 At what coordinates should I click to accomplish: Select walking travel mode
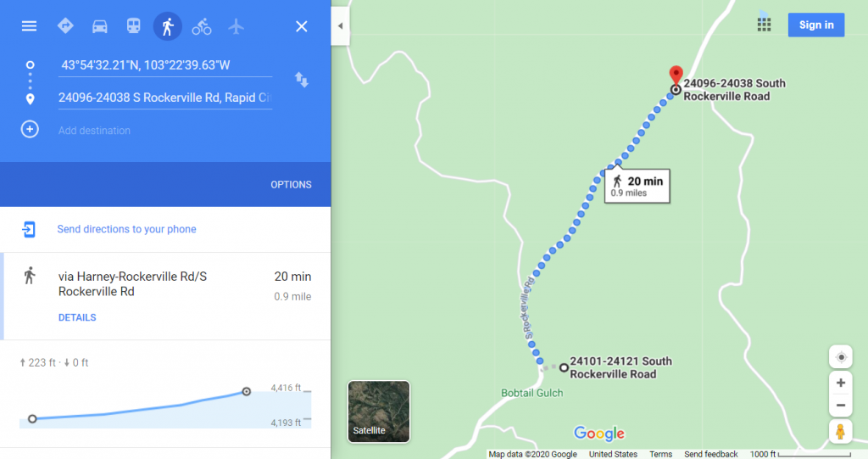click(168, 26)
